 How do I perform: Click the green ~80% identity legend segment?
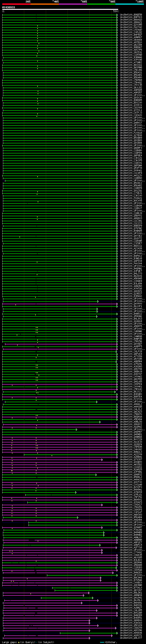coord(101,4)
